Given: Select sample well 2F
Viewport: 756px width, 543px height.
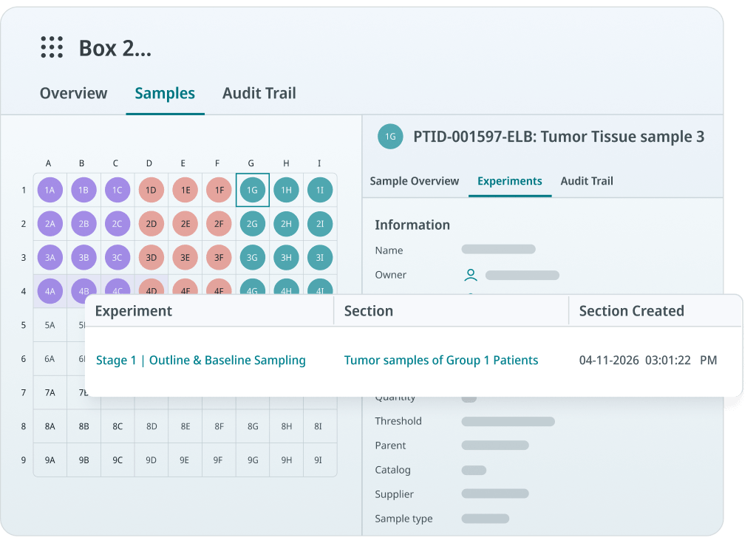Looking at the screenshot, I should pos(219,224).
